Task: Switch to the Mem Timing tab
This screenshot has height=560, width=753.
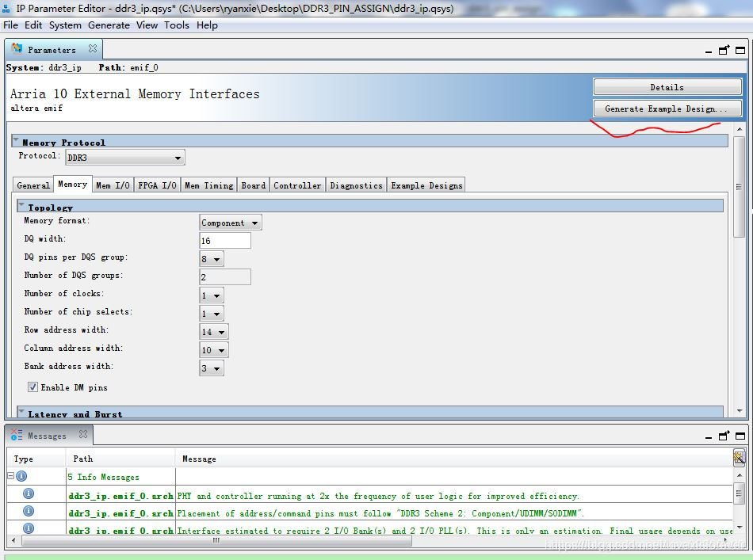Action: coord(209,185)
